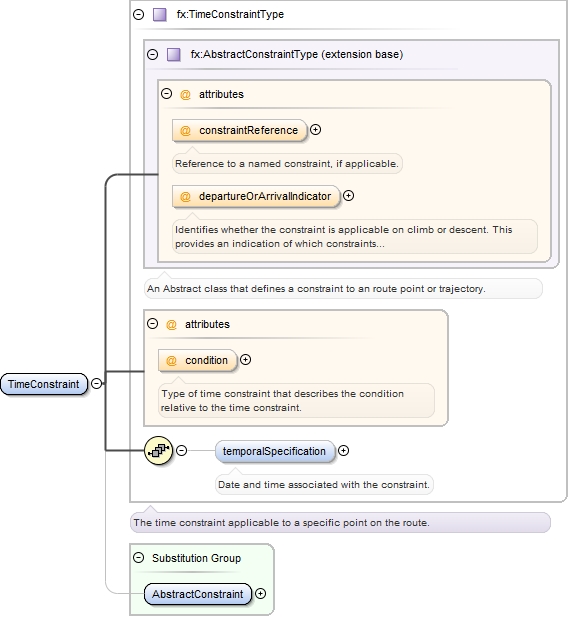The height and width of the screenshot is (617, 569).
Task: Collapse the attributes group containing condition
Action: coord(153,324)
